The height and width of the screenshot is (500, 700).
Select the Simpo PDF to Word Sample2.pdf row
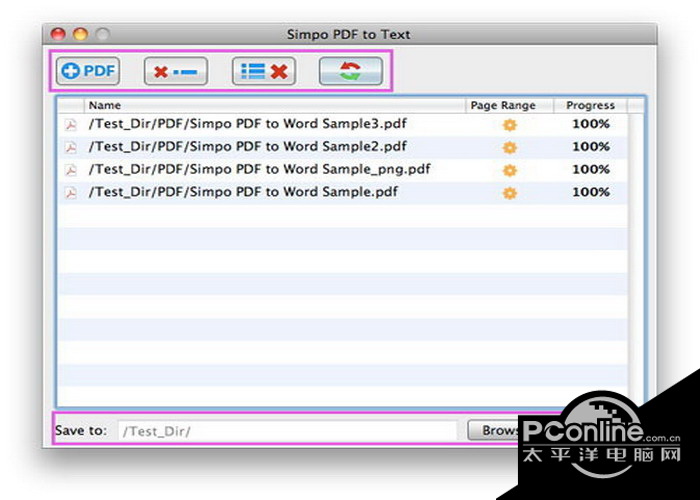pos(342,147)
